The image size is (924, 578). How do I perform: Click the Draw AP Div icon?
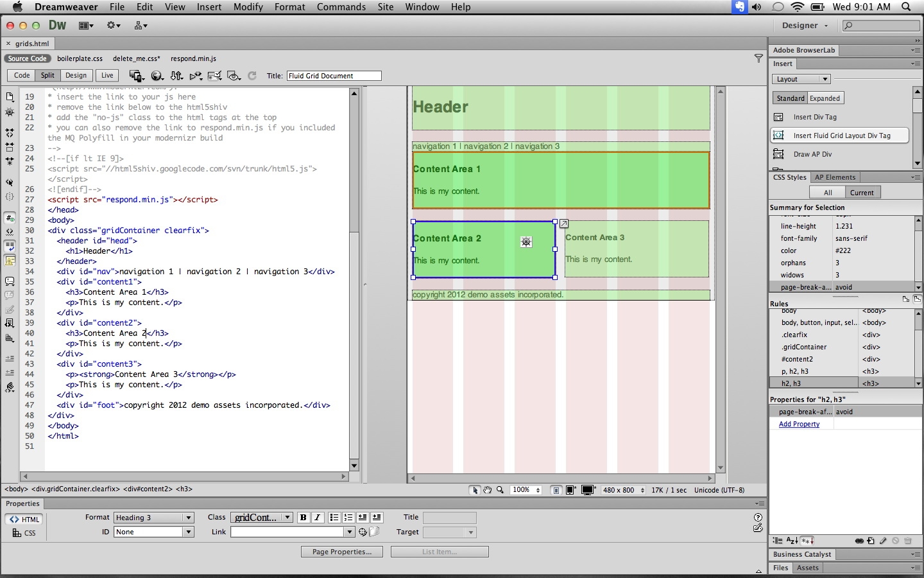[779, 154]
